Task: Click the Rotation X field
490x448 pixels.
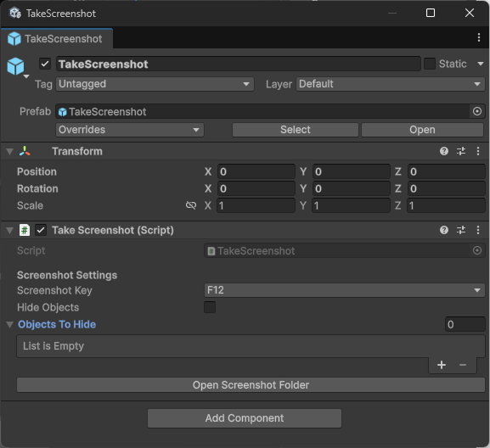Action: (256, 188)
